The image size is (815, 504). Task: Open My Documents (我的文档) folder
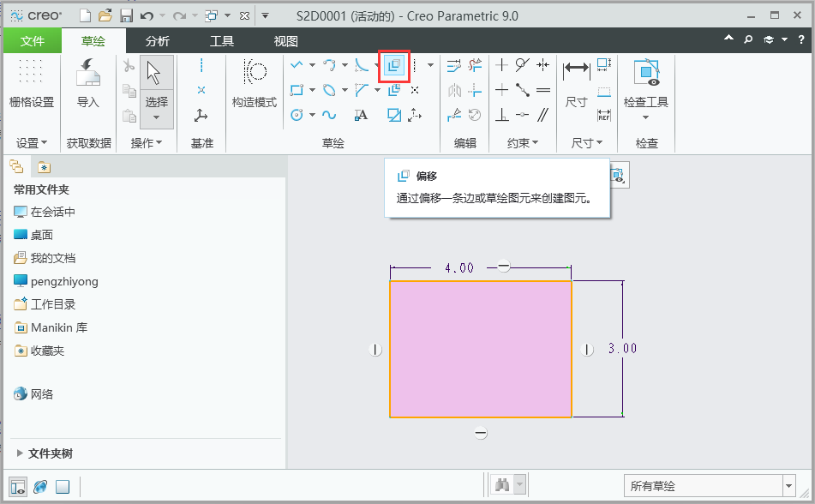pyautogui.click(x=45, y=258)
